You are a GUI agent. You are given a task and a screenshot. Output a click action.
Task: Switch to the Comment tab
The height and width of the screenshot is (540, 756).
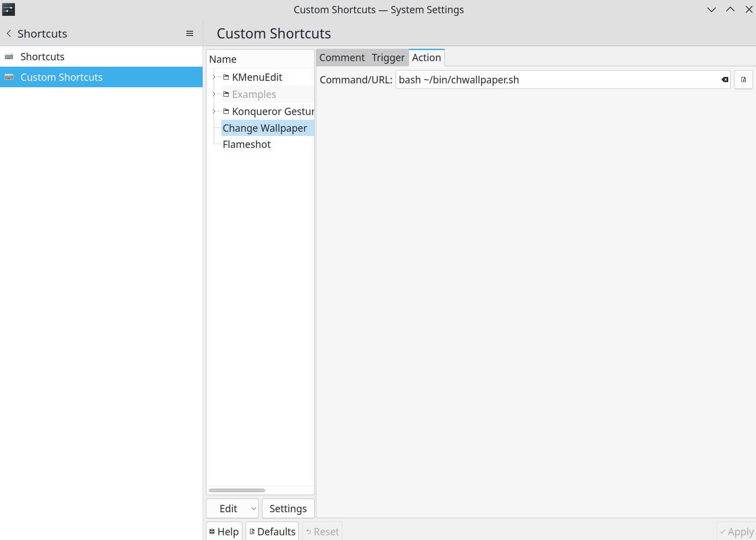click(341, 58)
